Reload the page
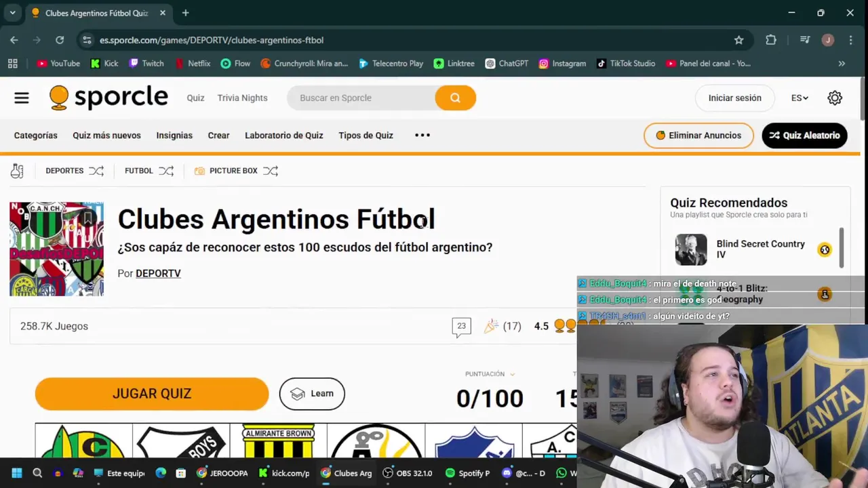The image size is (868, 488). tap(60, 40)
